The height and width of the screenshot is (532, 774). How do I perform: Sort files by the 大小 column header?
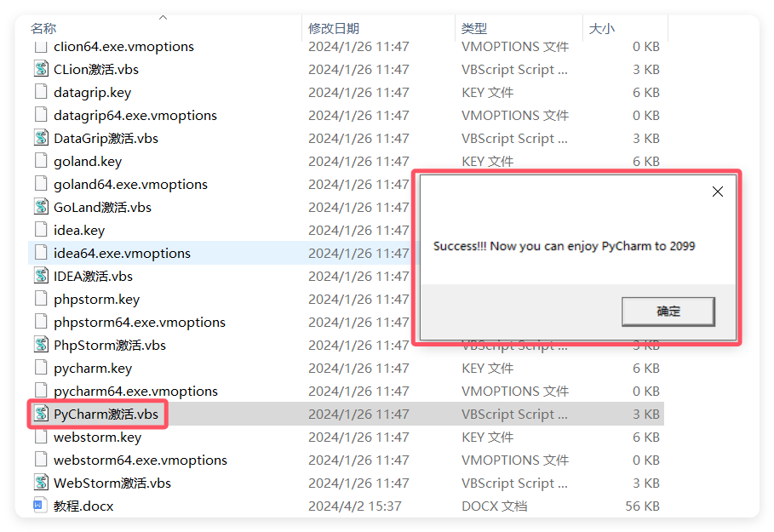(x=602, y=29)
